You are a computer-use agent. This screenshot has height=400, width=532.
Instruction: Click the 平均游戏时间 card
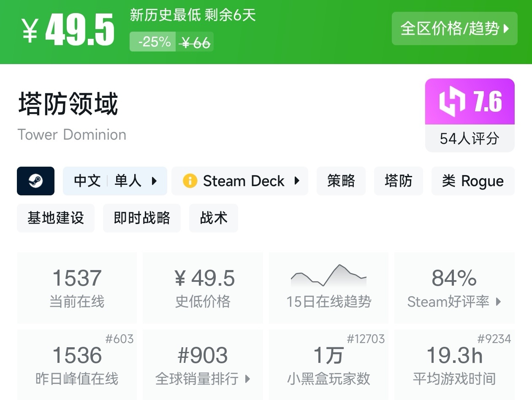[454, 365]
